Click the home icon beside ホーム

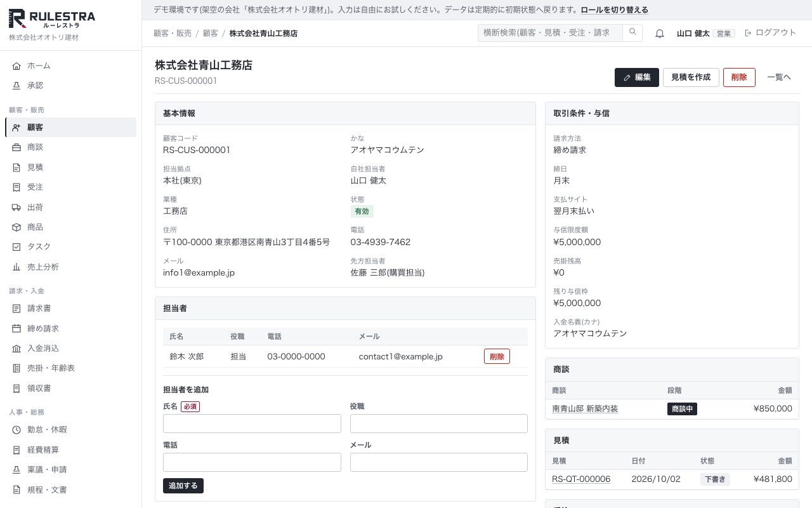click(16, 65)
